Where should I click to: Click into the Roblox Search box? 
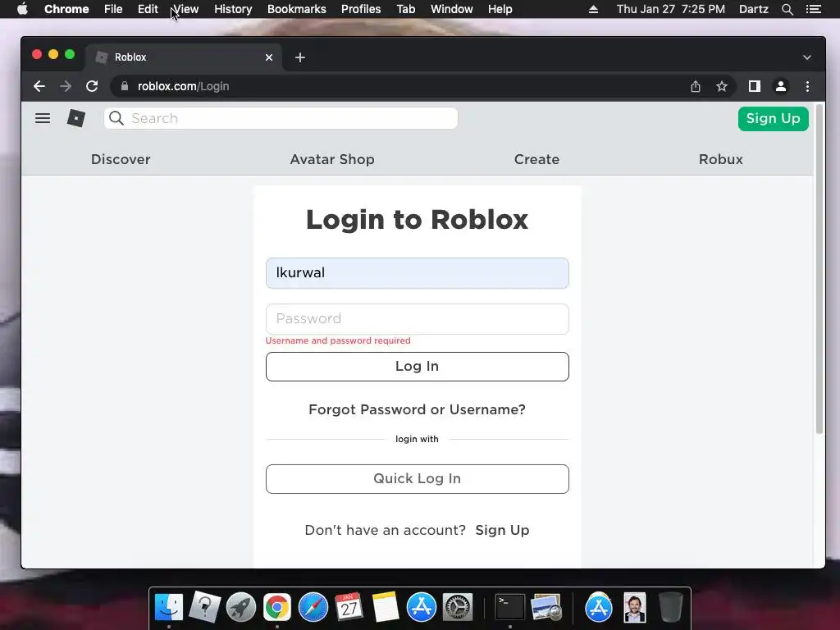pyautogui.click(x=281, y=118)
